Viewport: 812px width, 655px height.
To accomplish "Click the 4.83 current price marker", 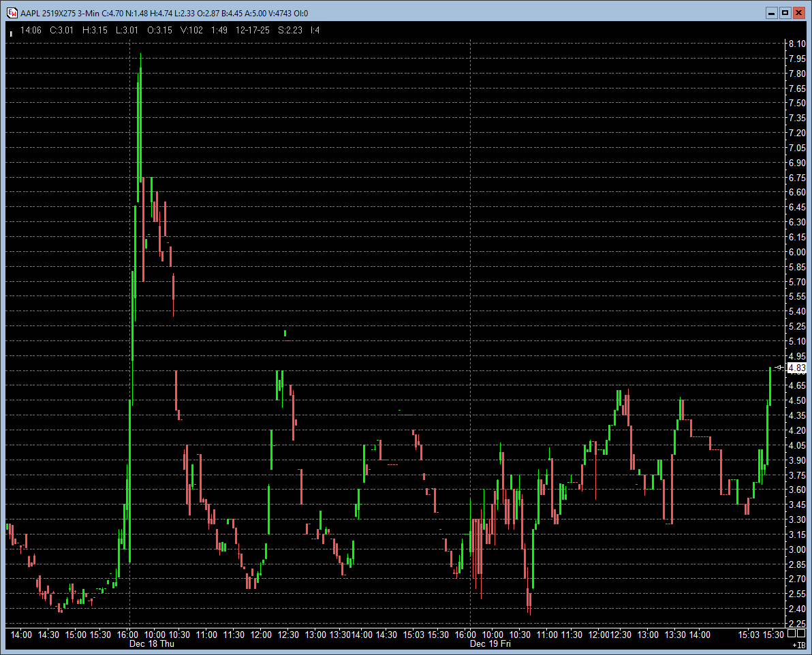I will pyautogui.click(x=796, y=368).
